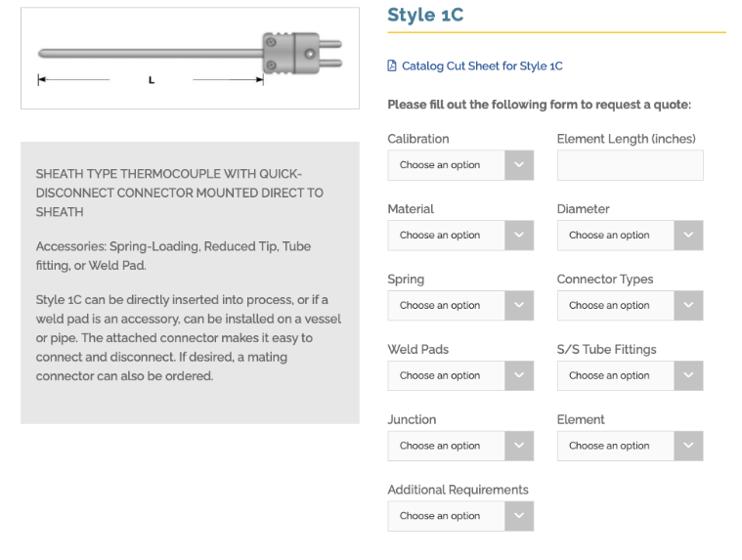
Task: Click the PDF icon beside Catalog Cut Sheet
Action: pyautogui.click(x=392, y=66)
